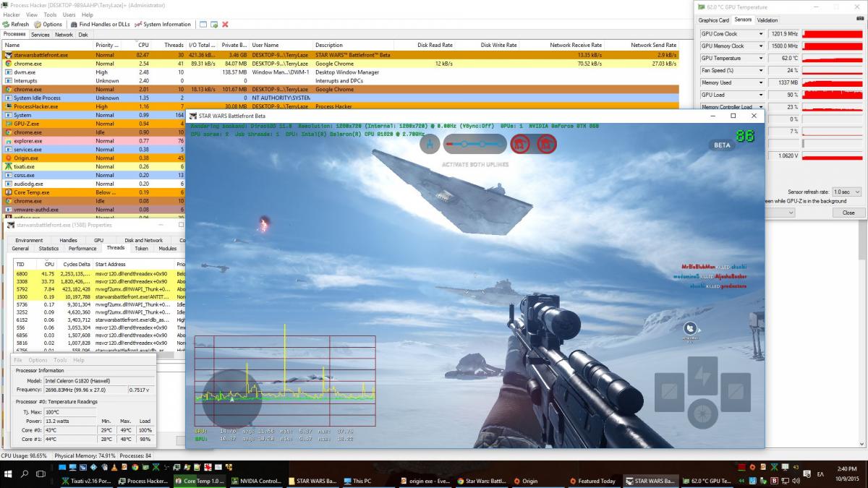Click the Close button in GPU-Z
Image resolution: width=868 pixels, height=488 pixels.
tap(848, 213)
